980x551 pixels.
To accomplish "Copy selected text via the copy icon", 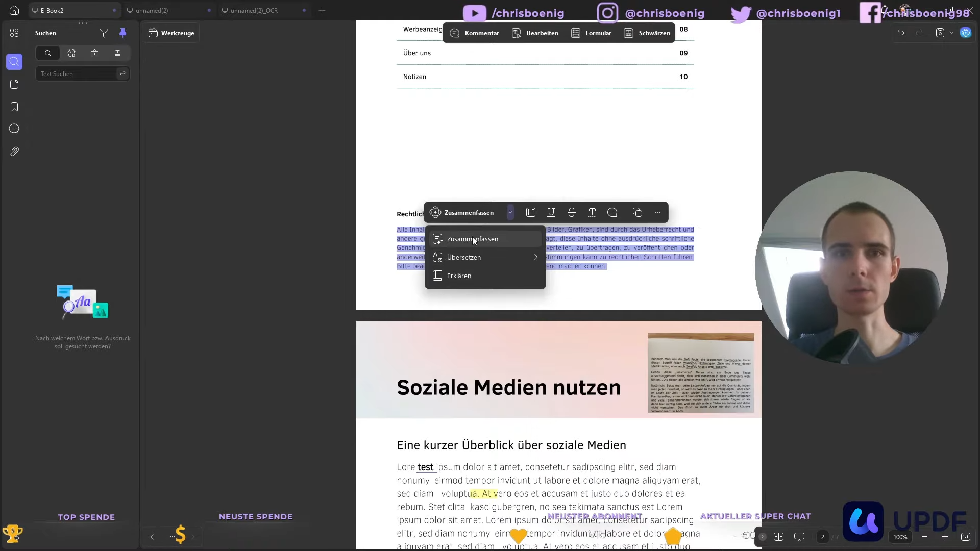I will point(637,212).
